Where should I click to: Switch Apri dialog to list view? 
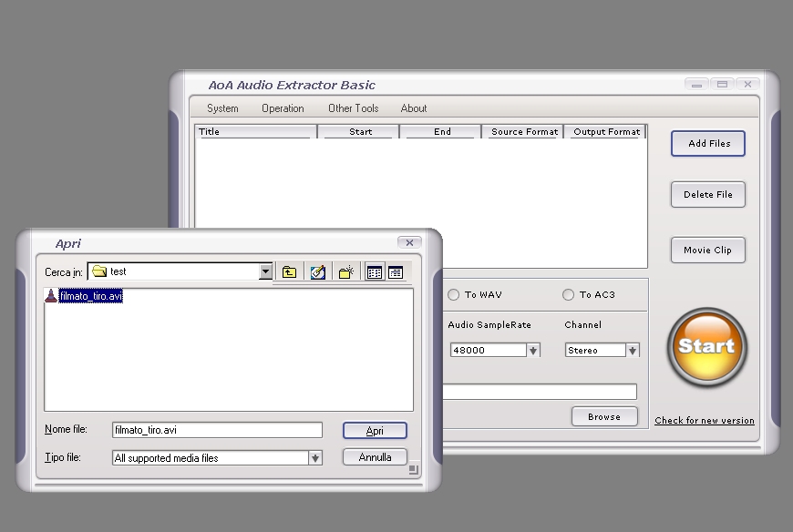pyautogui.click(x=375, y=272)
